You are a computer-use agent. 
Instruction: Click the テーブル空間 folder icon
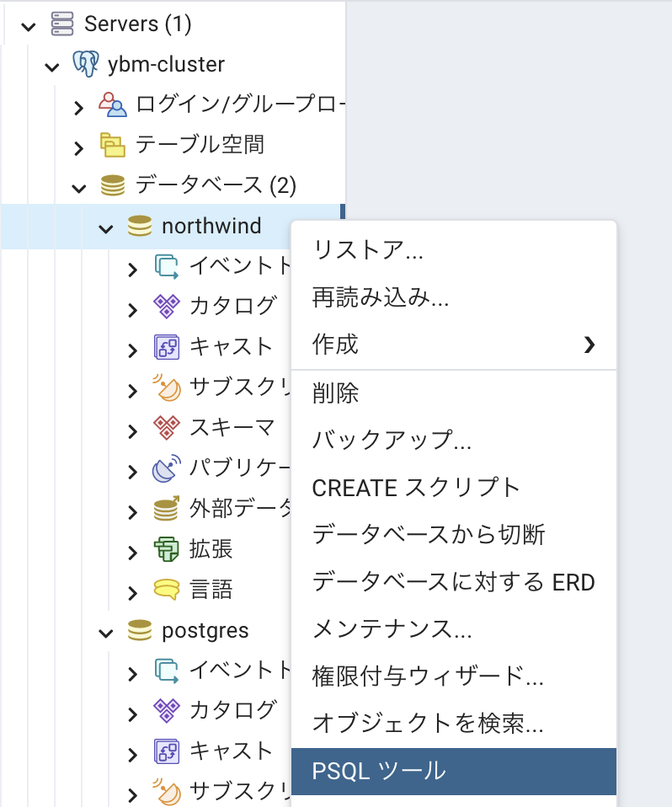(113, 145)
